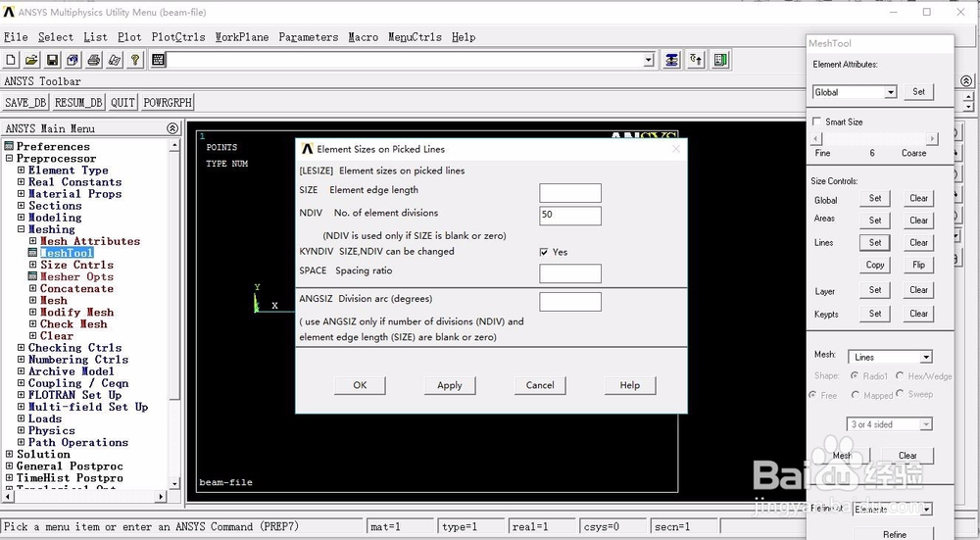Image resolution: width=980 pixels, height=540 pixels.
Task: Click the Open ANSYS File icon
Action: (x=31, y=60)
